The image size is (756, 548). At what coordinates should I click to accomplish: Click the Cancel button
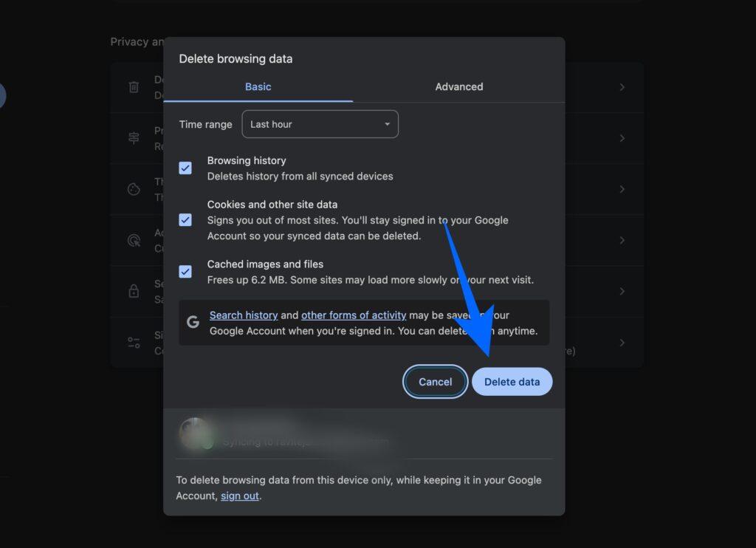[435, 382]
